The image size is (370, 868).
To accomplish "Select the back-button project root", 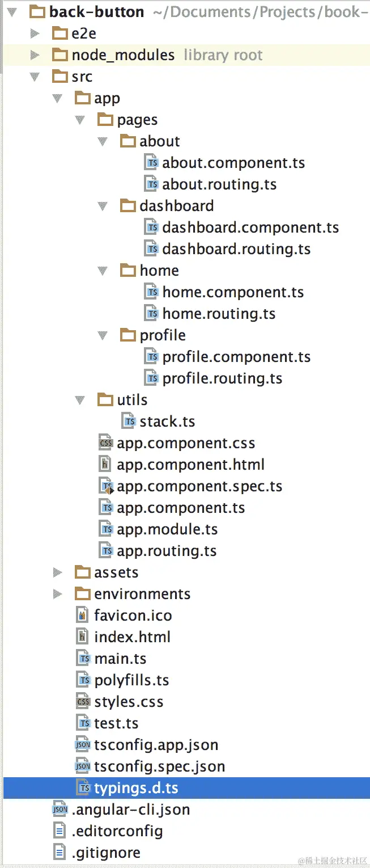I will click(96, 12).
